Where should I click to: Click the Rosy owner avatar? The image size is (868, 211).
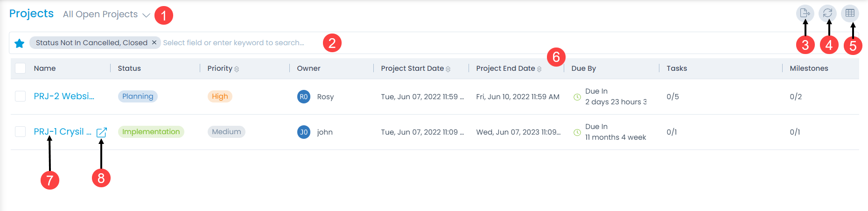[x=303, y=96]
